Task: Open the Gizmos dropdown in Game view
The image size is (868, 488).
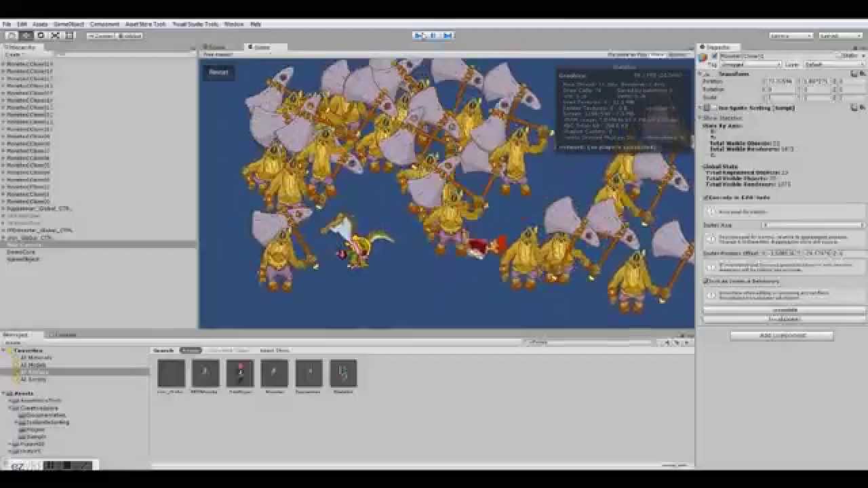Action: pyautogui.click(x=678, y=54)
